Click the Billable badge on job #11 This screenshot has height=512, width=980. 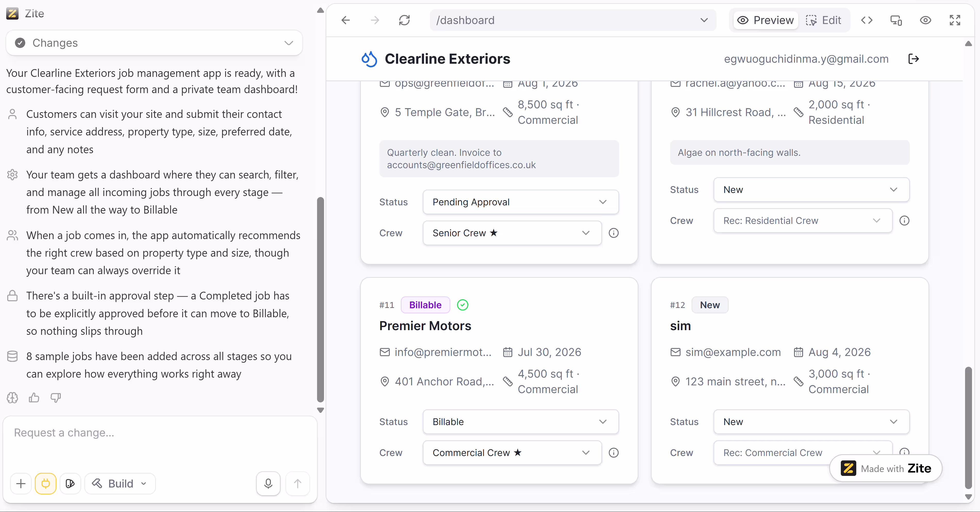(x=425, y=305)
